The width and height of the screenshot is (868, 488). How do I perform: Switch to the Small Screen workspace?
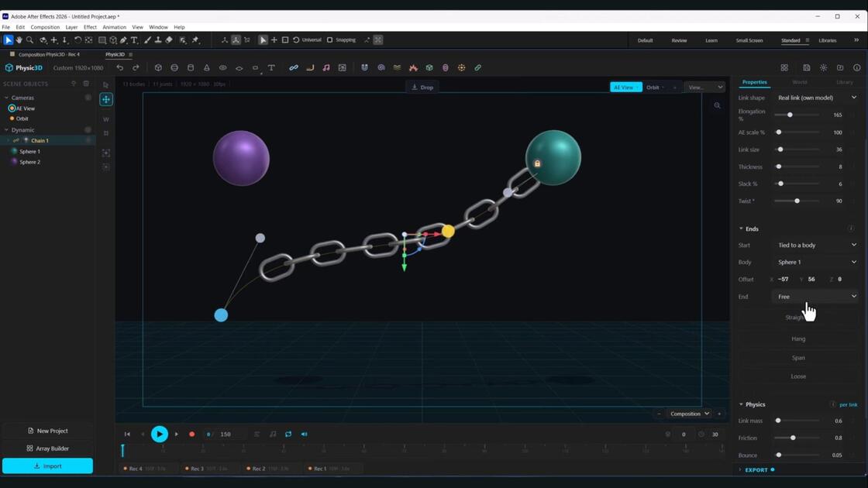click(749, 40)
